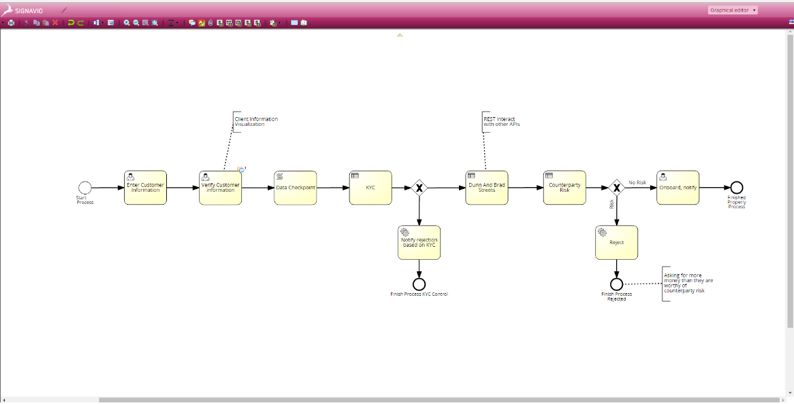Expand the top panel collapse arrow
Viewport: 794px width, 404px height.
click(x=400, y=35)
